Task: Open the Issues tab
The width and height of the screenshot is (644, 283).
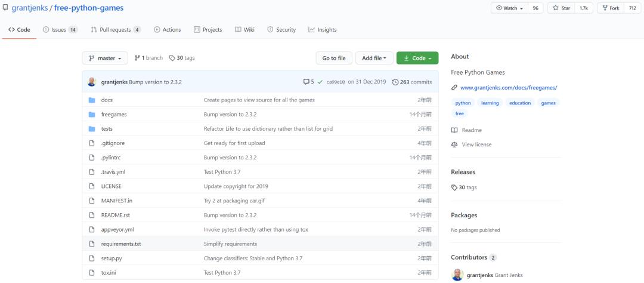Action: tap(60, 30)
